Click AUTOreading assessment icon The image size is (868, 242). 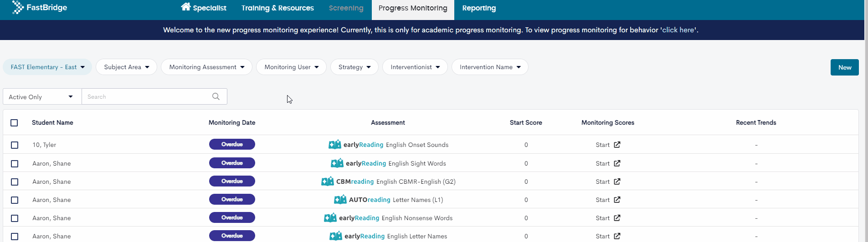click(340, 200)
